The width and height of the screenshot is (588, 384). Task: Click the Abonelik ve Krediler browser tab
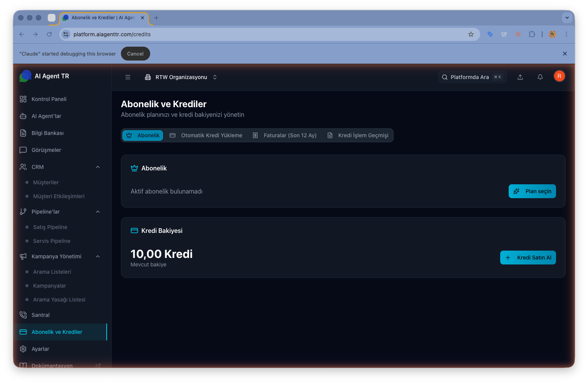click(x=103, y=18)
